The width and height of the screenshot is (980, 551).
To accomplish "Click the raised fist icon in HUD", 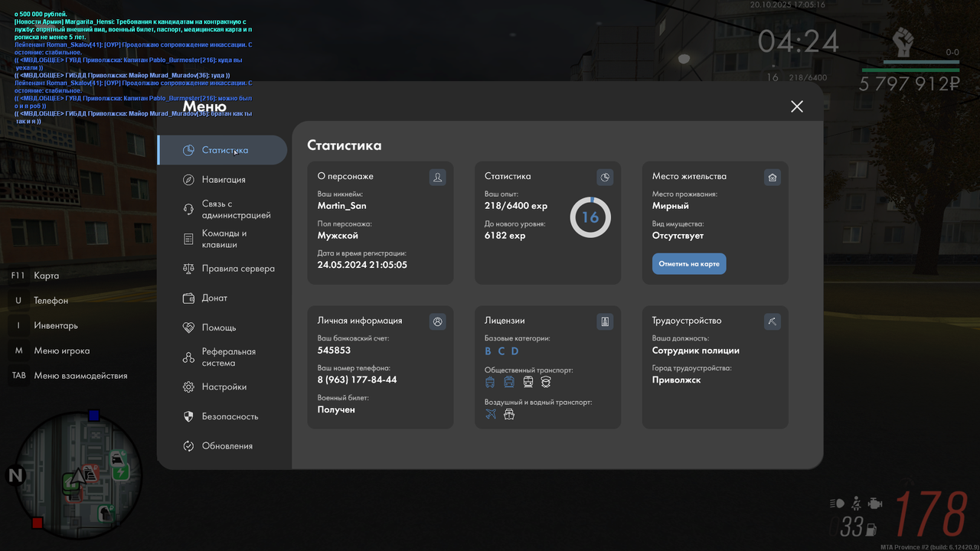I will [x=904, y=42].
